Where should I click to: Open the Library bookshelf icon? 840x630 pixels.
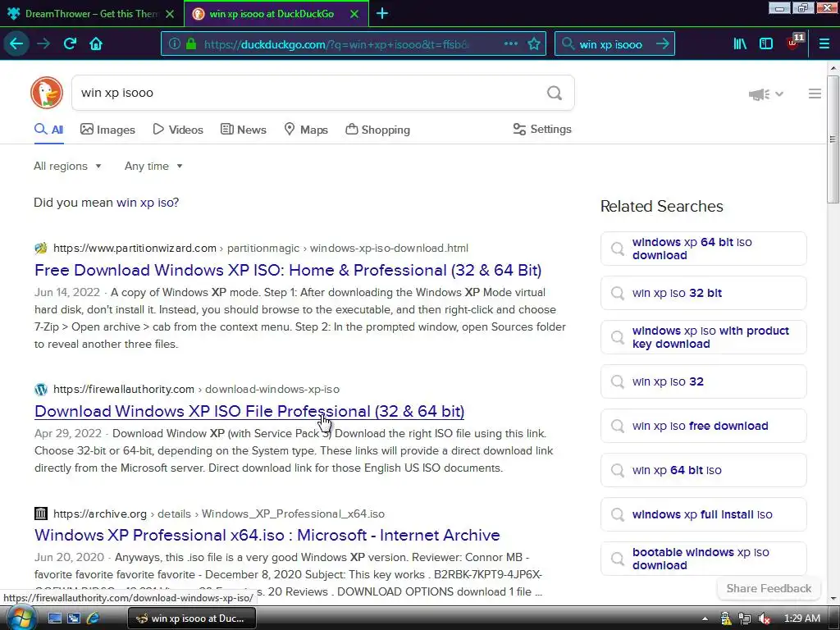(x=740, y=43)
